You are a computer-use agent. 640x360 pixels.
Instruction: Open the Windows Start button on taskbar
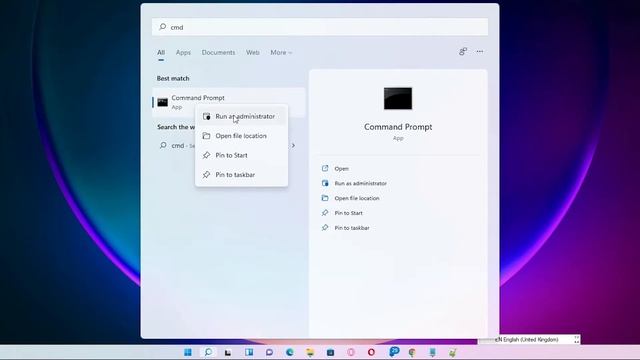(188, 352)
